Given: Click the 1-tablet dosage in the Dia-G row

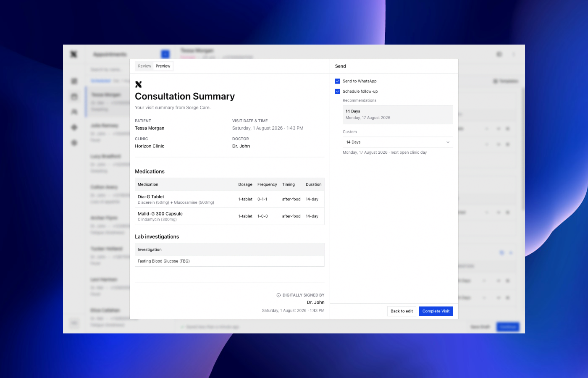Looking at the screenshot, I should click(x=245, y=199).
